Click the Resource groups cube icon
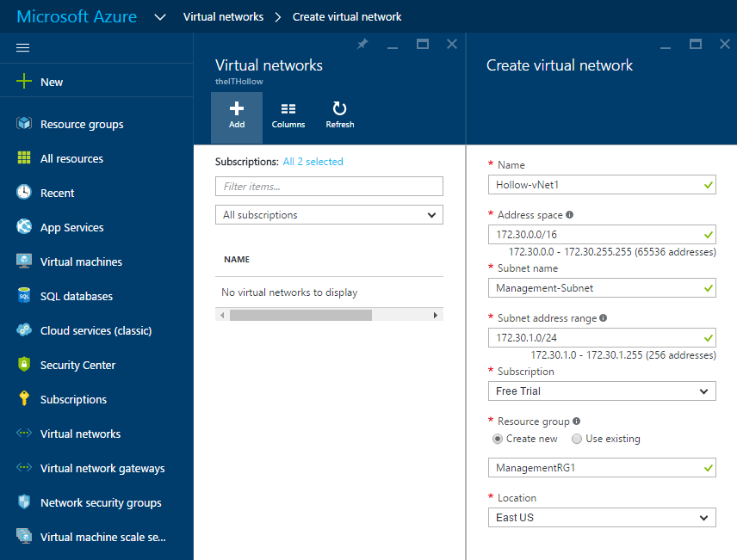This screenshot has width=737, height=560. tap(24, 124)
